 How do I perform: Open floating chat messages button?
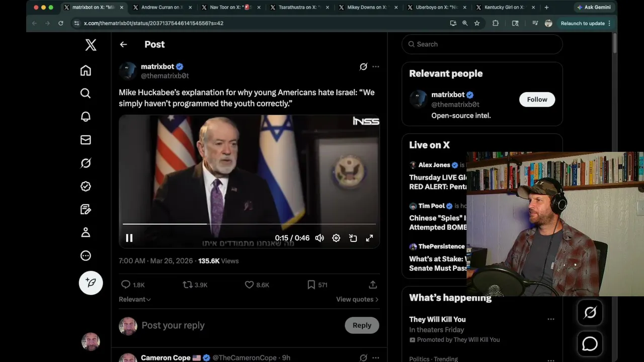click(590, 344)
